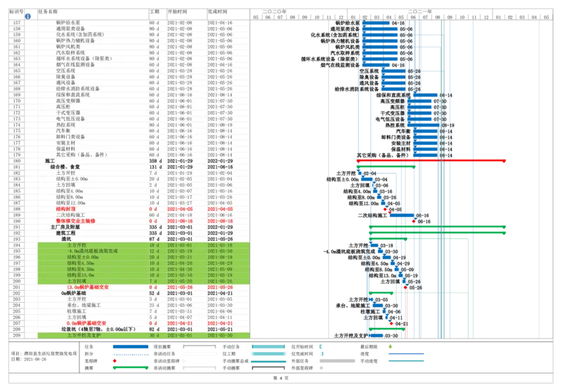Click the green deadline marker in legend
This screenshot has width=562, height=392.
coord(391,346)
